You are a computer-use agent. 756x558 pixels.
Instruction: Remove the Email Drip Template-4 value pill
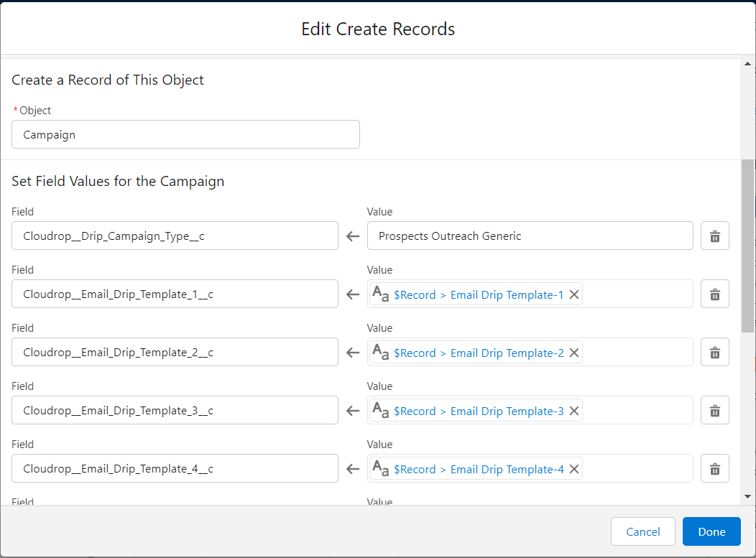tap(573, 469)
